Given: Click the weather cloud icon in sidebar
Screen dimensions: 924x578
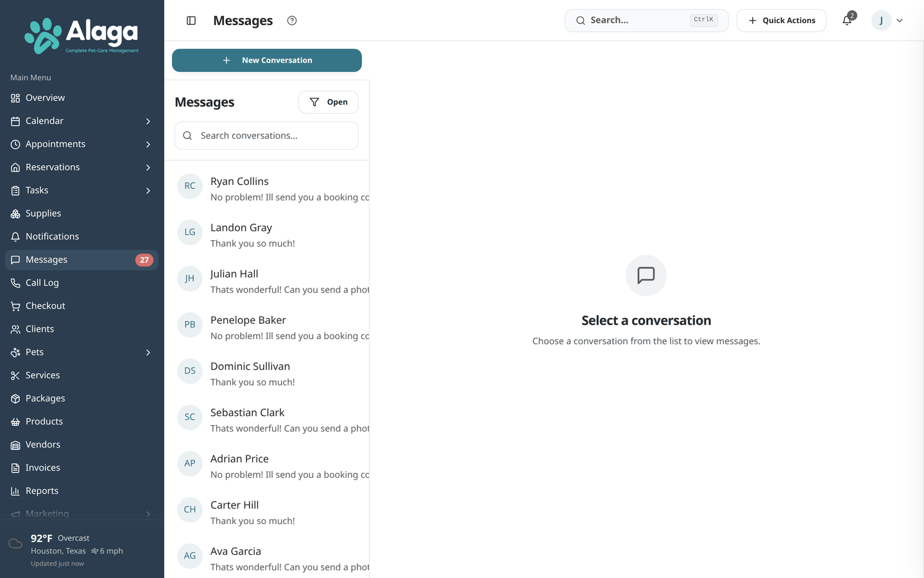Looking at the screenshot, I should click(x=15, y=544).
